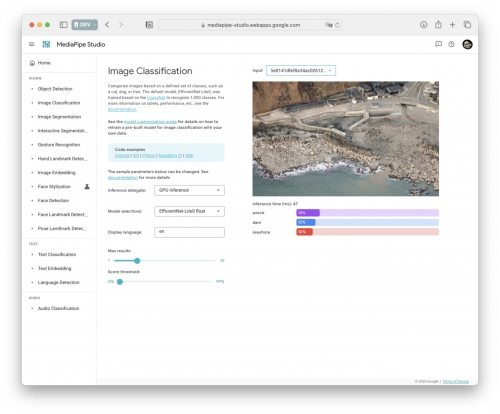Open the user profile avatar

[467, 44]
